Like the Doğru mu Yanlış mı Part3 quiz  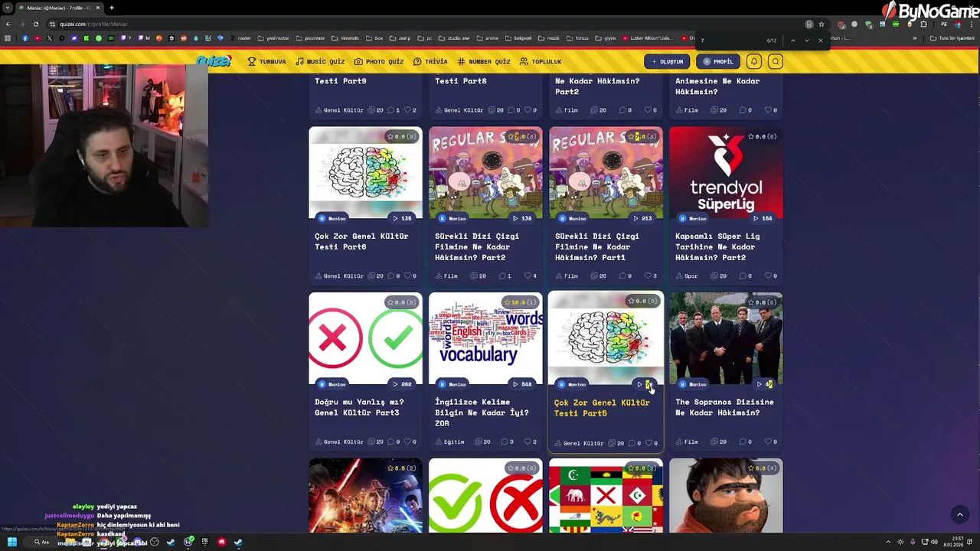[408, 442]
